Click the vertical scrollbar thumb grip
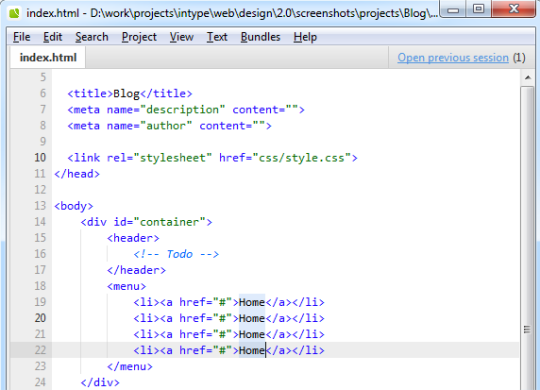Viewport: 540px width, 390px height. pyautogui.click(x=527, y=329)
